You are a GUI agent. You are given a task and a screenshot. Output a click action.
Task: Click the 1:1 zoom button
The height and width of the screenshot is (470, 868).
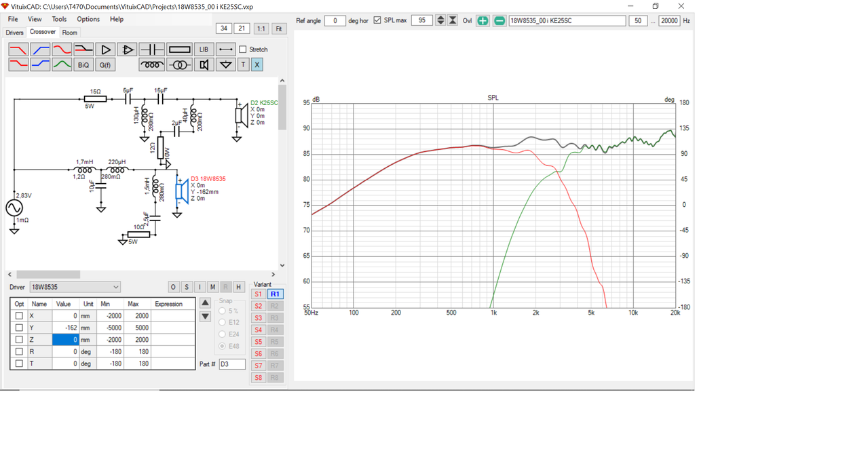coord(261,28)
